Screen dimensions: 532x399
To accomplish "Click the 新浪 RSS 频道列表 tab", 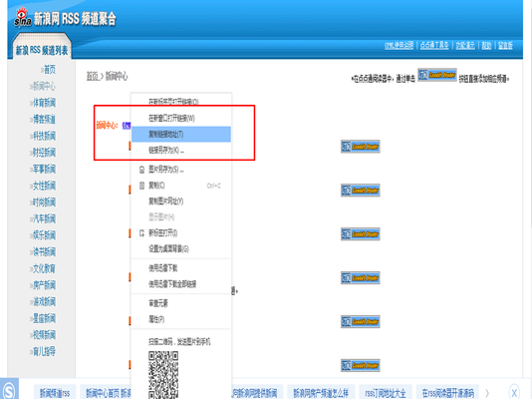I will (x=42, y=50).
